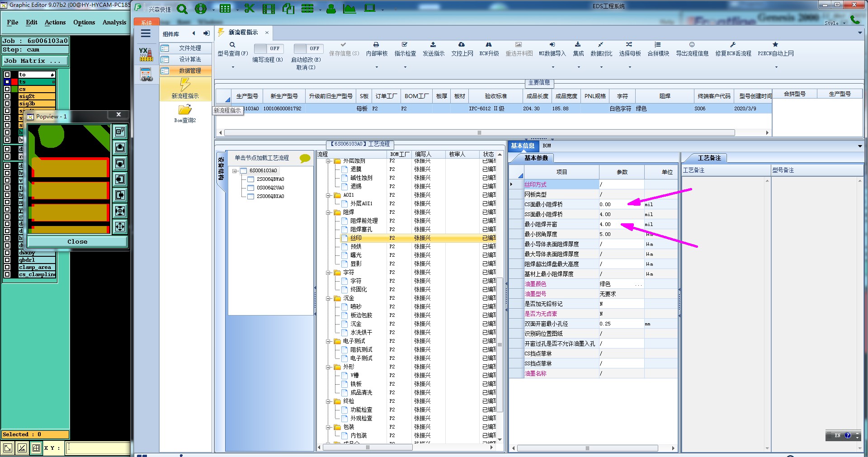Click P2ECN自动上网 star icon

775,45
